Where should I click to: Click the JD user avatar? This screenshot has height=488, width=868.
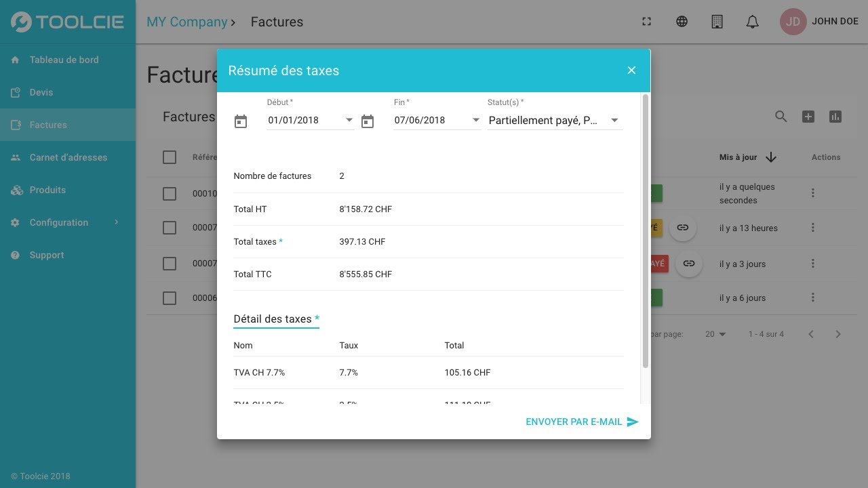coord(793,22)
